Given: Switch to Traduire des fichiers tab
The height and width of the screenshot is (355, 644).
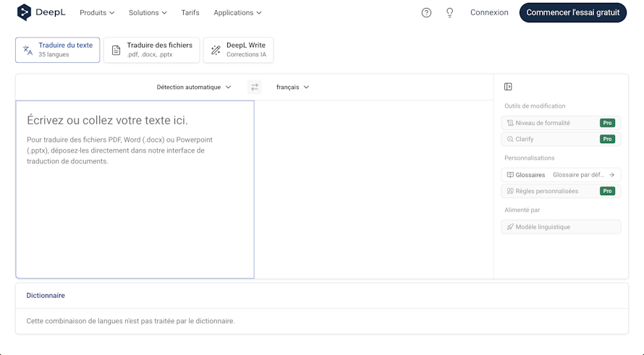Looking at the screenshot, I should click(151, 50).
